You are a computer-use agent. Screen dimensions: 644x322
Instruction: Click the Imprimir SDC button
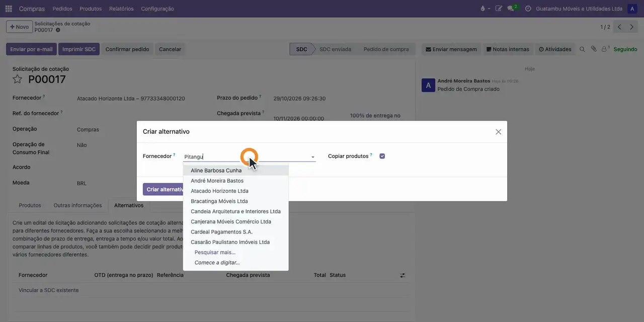click(x=79, y=49)
